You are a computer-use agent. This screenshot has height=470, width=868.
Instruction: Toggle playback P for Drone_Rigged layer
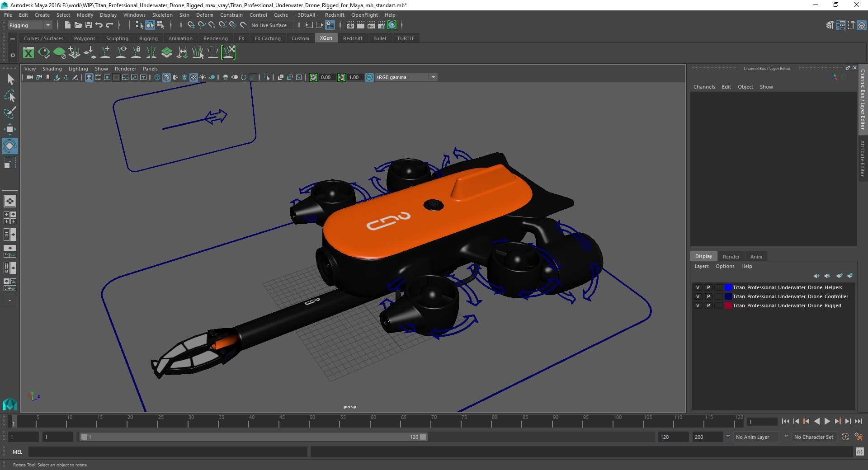pyautogui.click(x=708, y=305)
